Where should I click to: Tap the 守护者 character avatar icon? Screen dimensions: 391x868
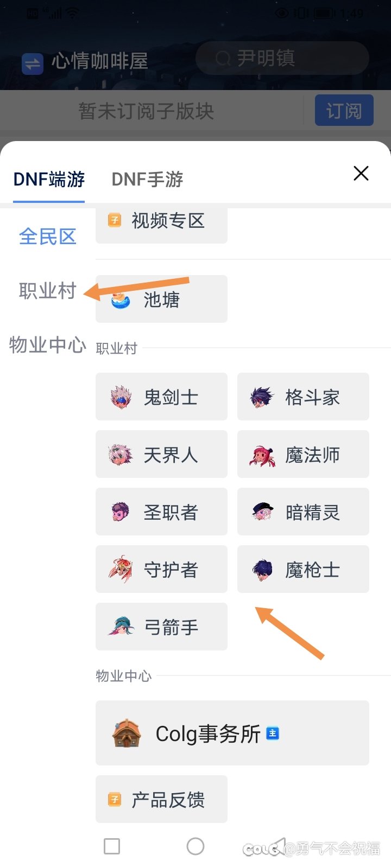click(121, 570)
